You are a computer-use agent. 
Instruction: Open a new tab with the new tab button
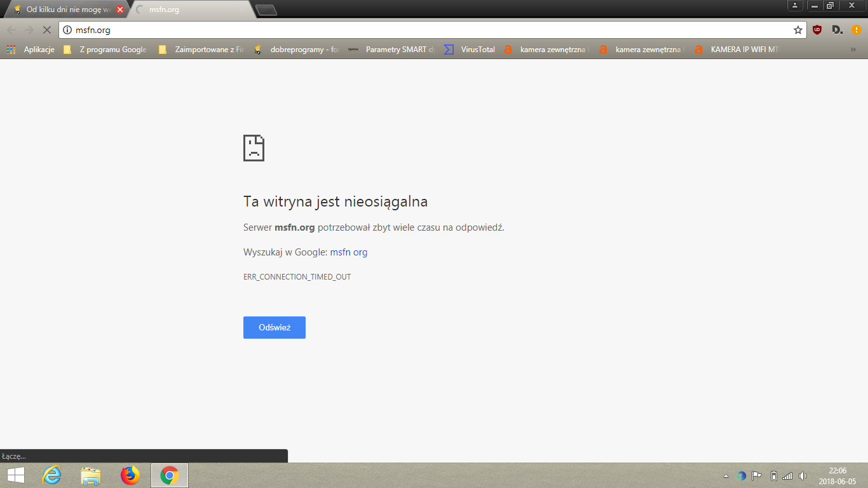click(266, 10)
